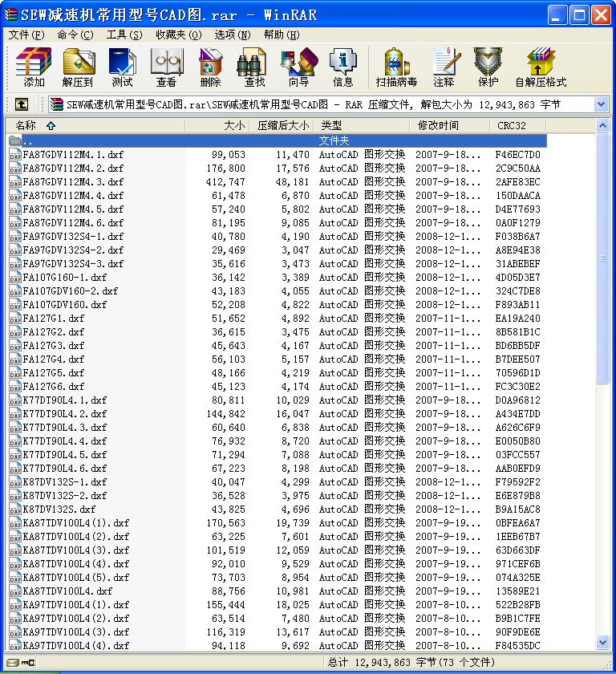Open the Tools (工具) menu
The height and width of the screenshot is (674, 616).
tap(124, 35)
